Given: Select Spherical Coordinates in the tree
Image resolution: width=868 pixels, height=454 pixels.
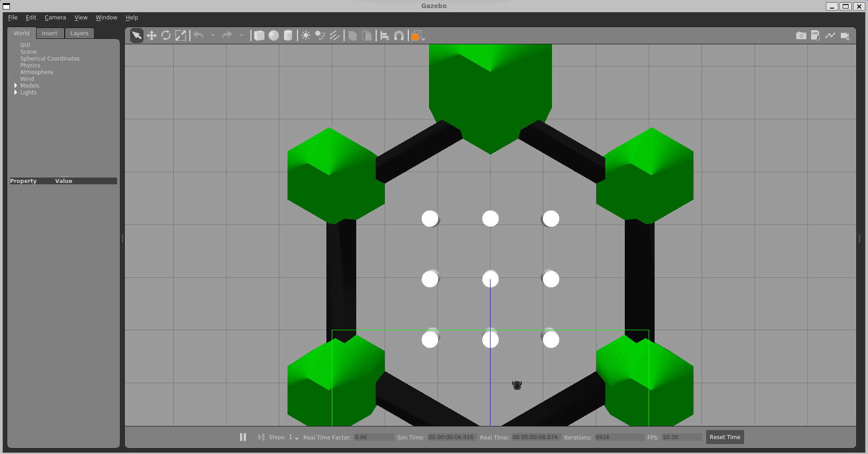Looking at the screenshot, I should (x=50, y=59).
